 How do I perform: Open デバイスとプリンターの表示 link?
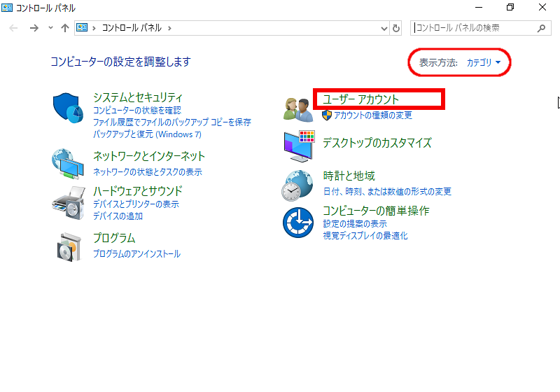tap(136, 204)
